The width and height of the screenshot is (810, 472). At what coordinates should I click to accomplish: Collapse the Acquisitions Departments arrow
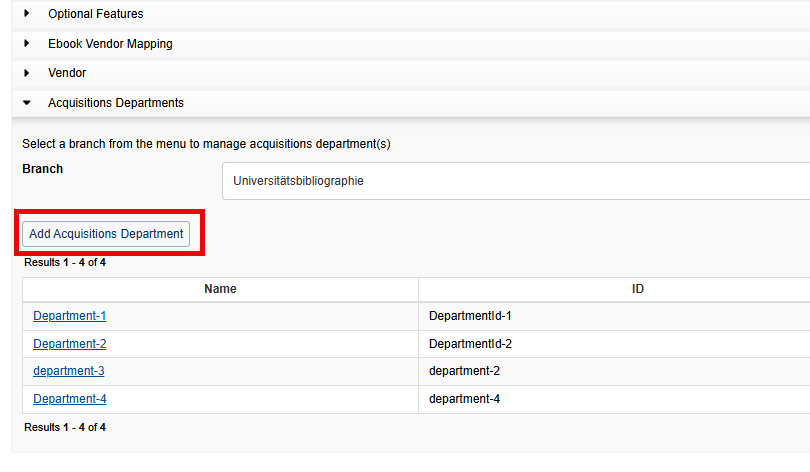coord(27,103)
